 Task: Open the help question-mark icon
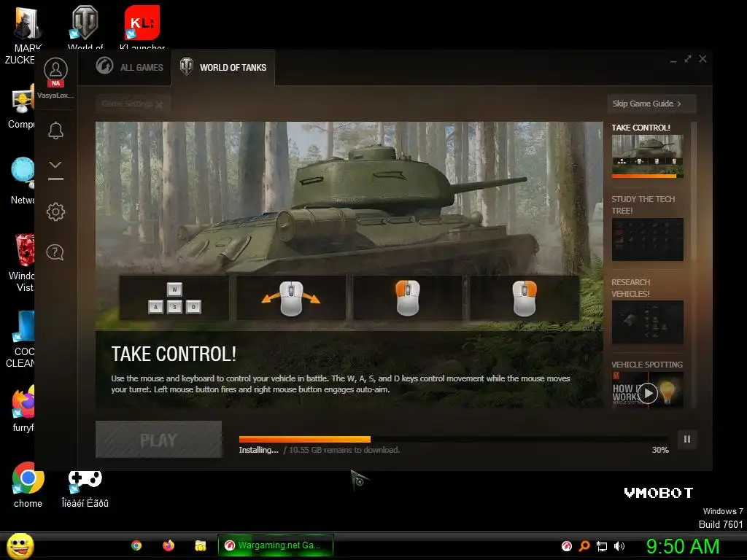point(55,252)
